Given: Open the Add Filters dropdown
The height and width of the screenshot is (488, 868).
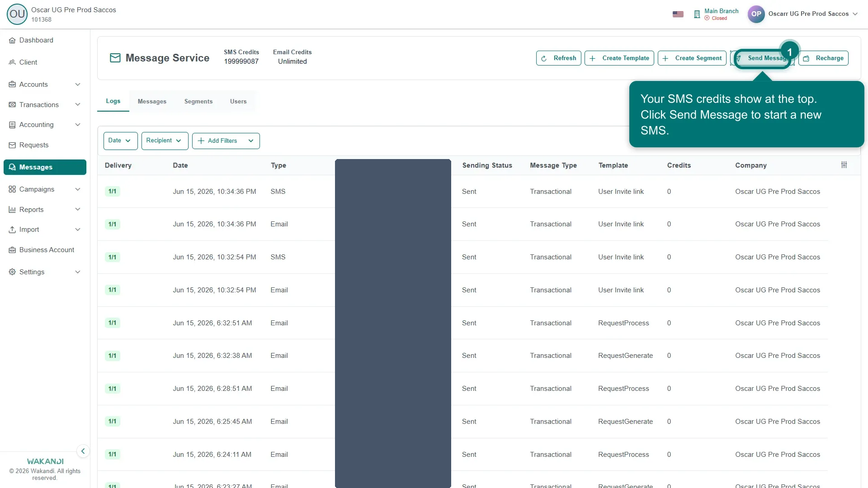Looking at the screenshot, I should point(226,141).
